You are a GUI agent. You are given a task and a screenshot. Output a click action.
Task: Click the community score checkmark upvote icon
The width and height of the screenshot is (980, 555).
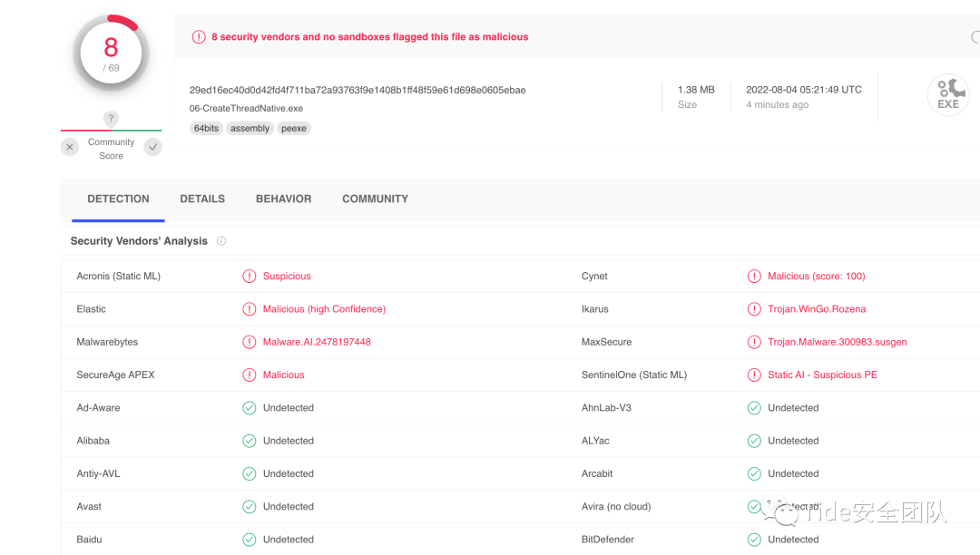point(152,147)
